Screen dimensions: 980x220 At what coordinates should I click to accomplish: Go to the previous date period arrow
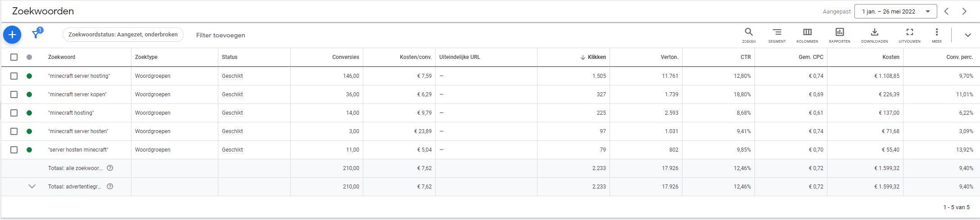click(946, 11)
